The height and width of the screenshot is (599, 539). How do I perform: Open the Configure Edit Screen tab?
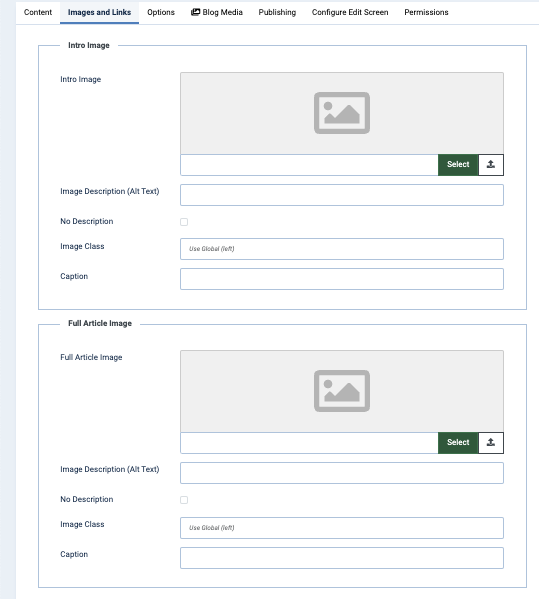[x=350, y=12]
